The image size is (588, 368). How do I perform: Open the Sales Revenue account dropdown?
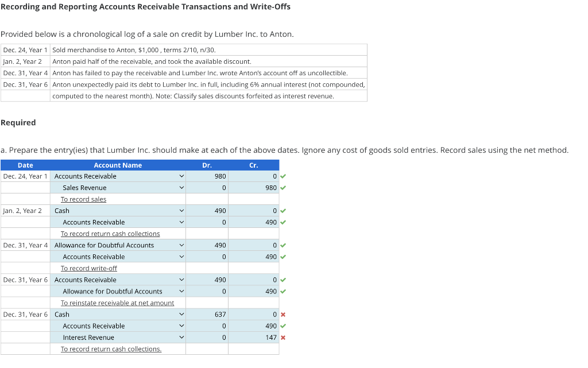181,188
